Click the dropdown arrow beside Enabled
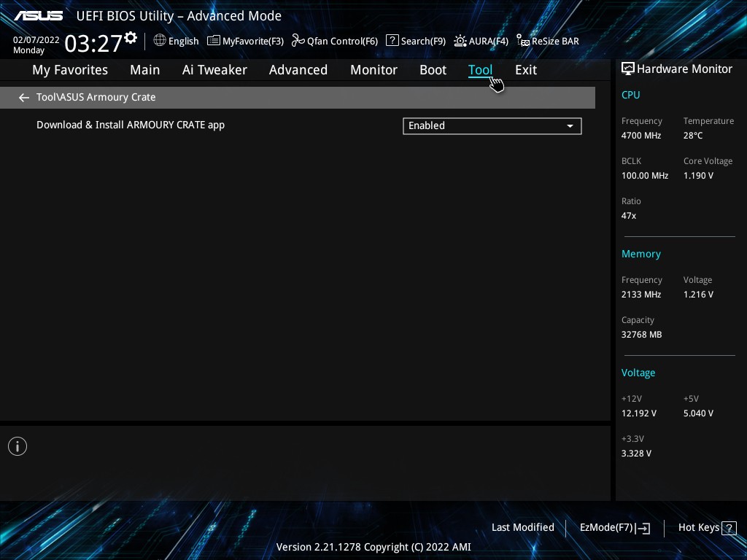The width and height of the screenshot is (747, 560). [570, 126]
